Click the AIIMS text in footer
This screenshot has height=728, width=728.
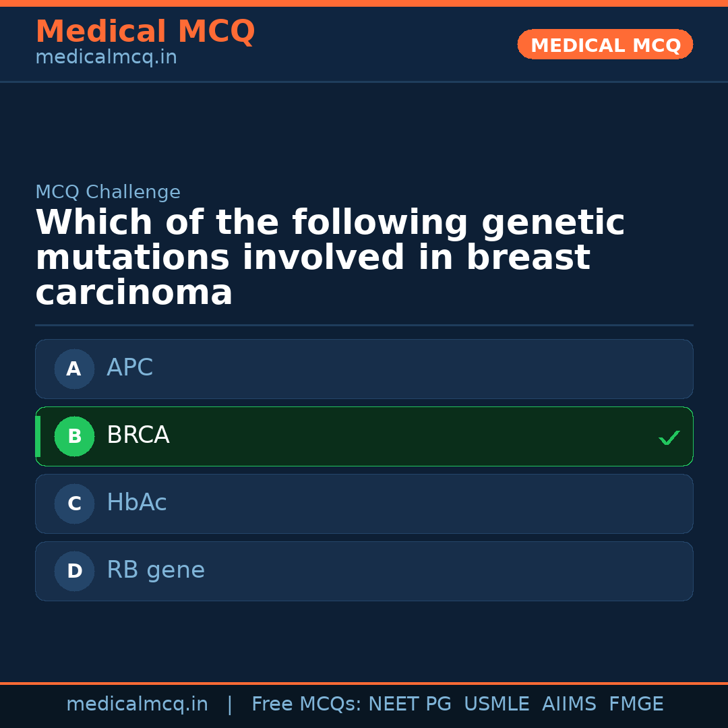click(570, 704)
